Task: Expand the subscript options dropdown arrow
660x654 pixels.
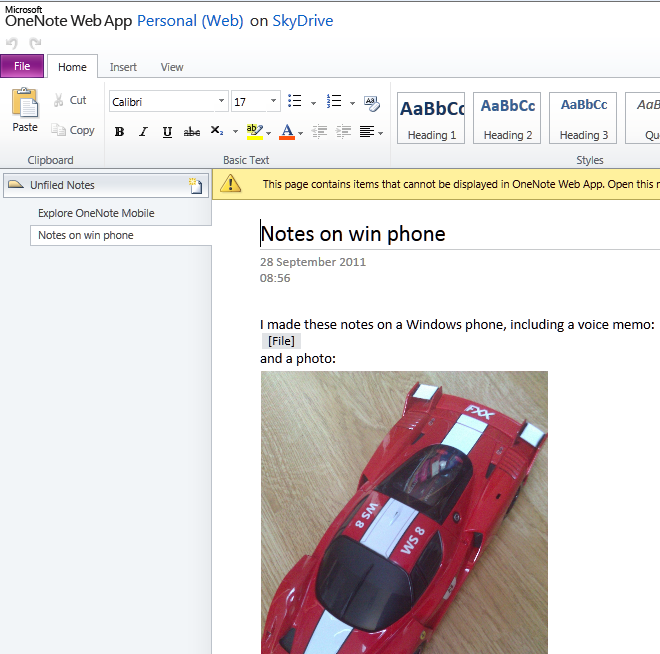Action: 235,132
